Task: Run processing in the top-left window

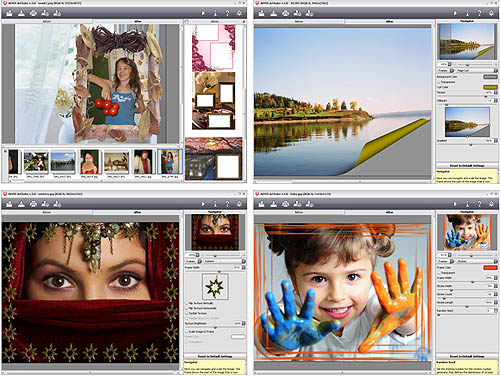Action: pyautogui.click(x=203, y=13)
